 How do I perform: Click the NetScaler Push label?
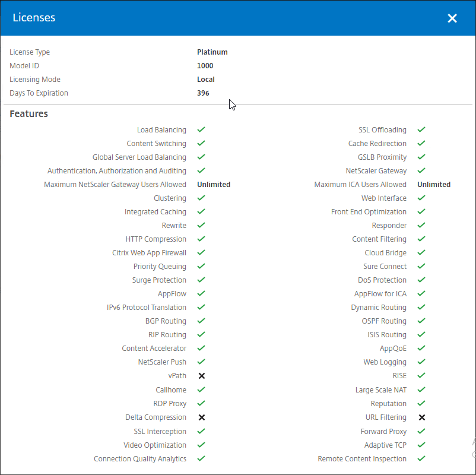pyautogui.click(x=162, y=362)
